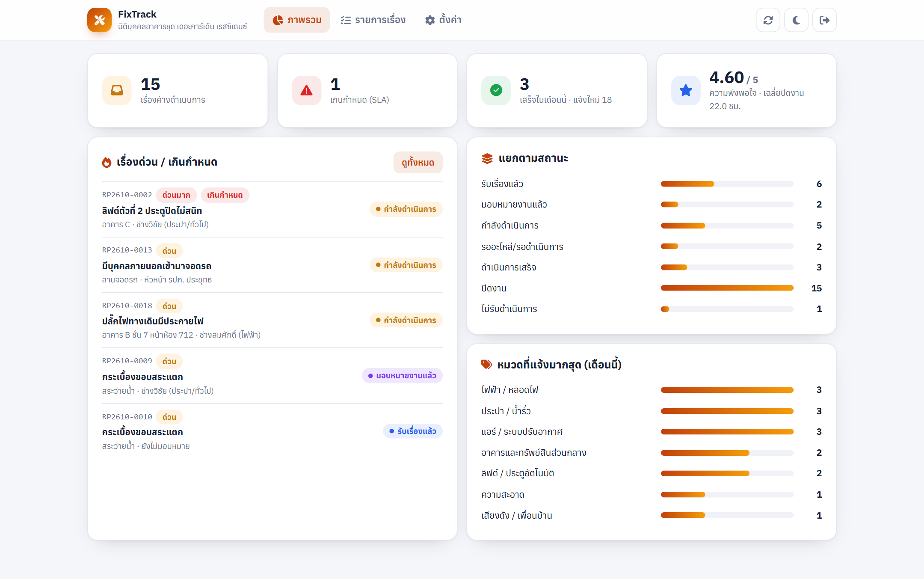Click the 15 เรื่องค้างดำเนินการ count
The width and height of the screenshot is (924, 579).
pyautogui.click(x=151, y=84)
